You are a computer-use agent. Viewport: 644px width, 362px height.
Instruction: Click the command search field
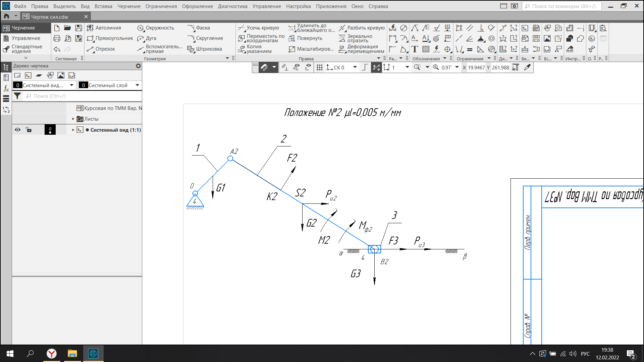click(x=561, y=6)
